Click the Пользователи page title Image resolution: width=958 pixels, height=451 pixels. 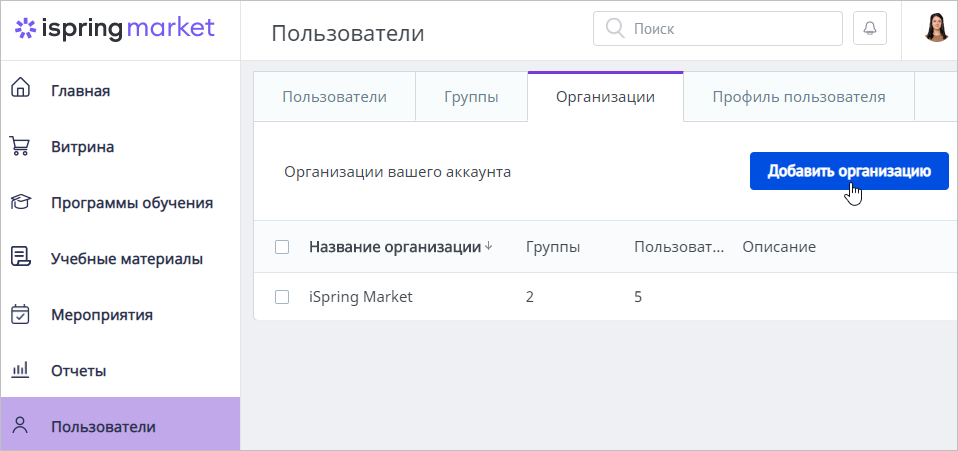(x=348, y=33)
